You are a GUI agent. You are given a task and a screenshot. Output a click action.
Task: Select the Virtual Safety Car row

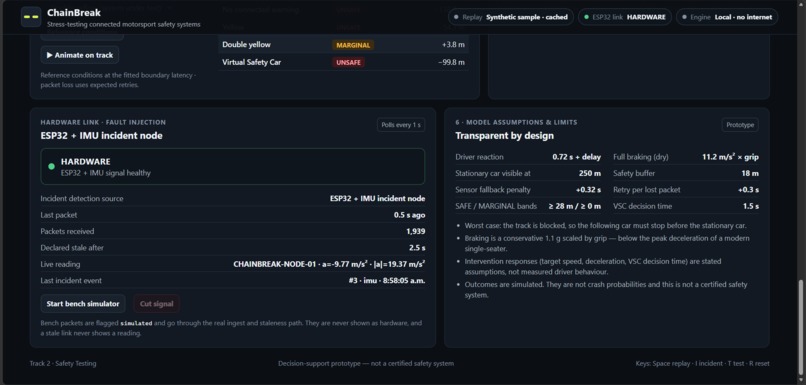pyautogui.click(x=343, y=62)
